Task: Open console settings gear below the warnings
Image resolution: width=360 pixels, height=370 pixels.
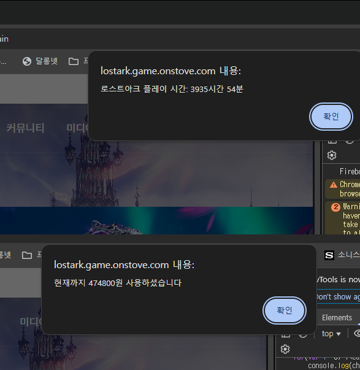Action: (331, 155)
